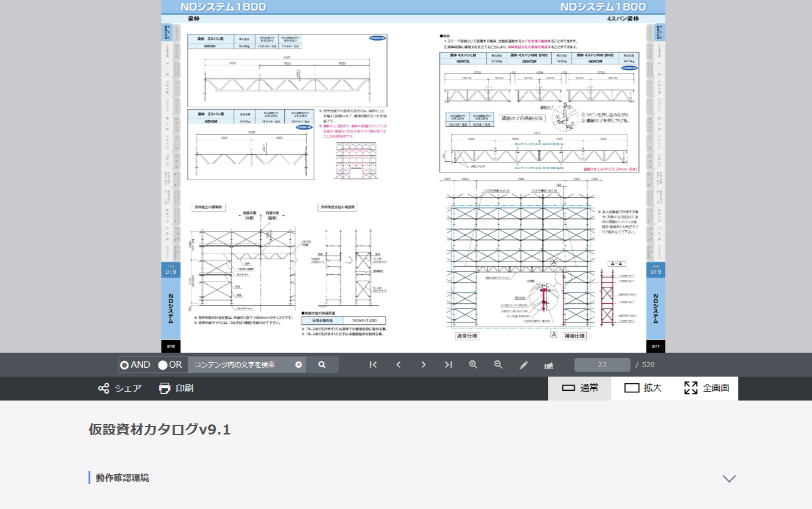This screenshot has width=812, height=509.
Task: Open the シェア share option
Action: pos(120,388)
